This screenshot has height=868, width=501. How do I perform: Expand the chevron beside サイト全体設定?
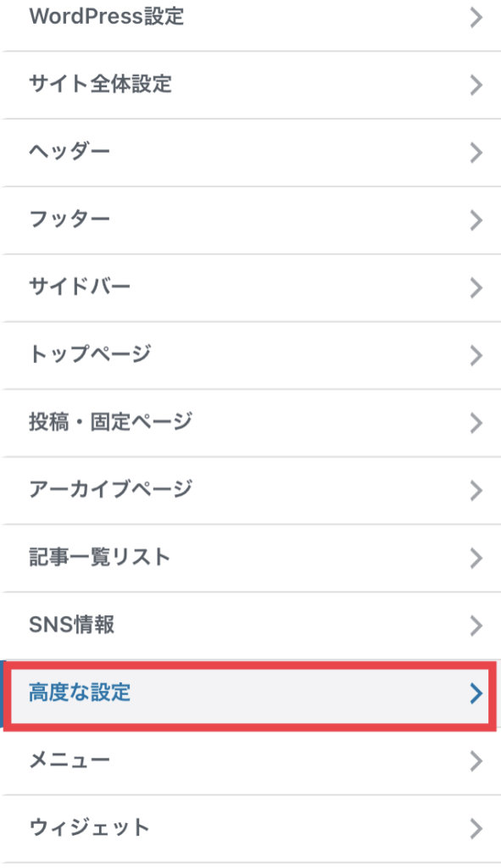[x=476, y=86]
